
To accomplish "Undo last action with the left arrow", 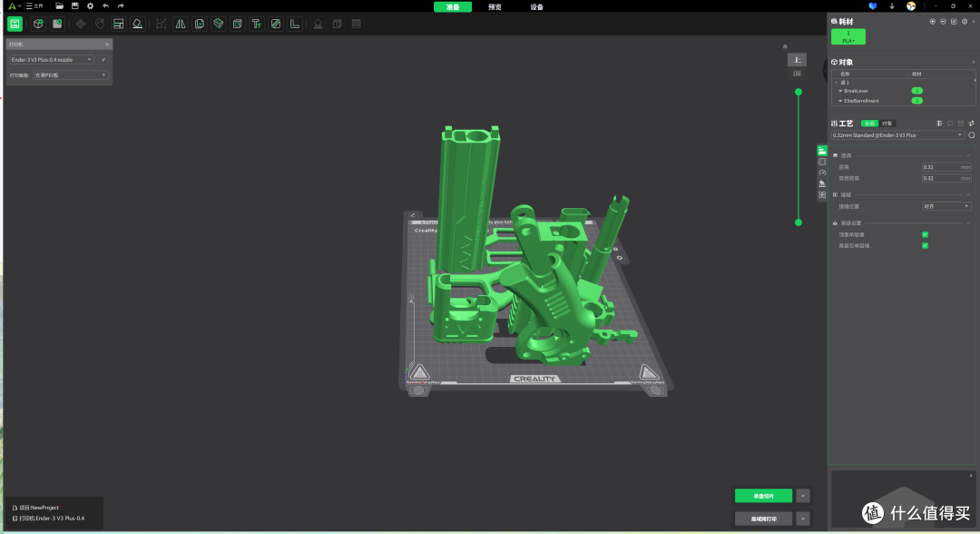I will pos(105,6).
